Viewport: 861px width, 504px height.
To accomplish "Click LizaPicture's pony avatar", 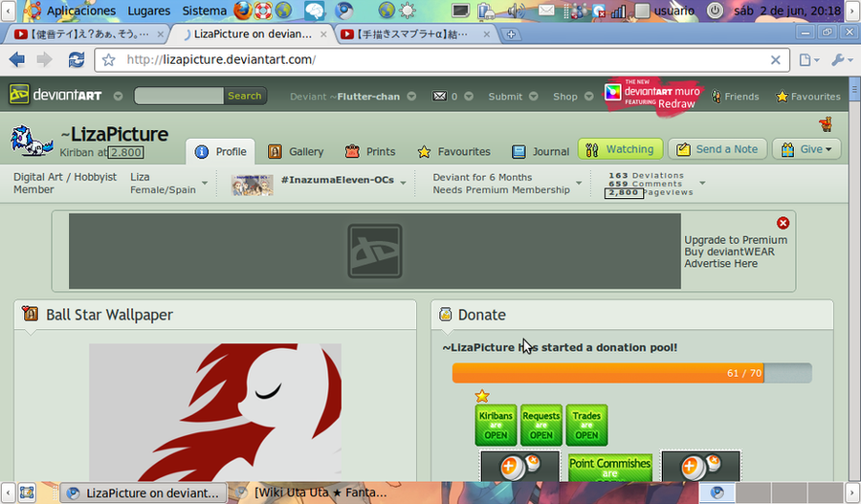I will tap(32, 141).
